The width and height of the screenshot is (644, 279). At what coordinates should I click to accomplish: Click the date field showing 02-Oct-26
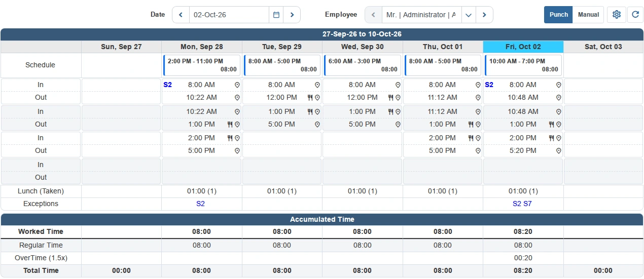coord(229,15)
